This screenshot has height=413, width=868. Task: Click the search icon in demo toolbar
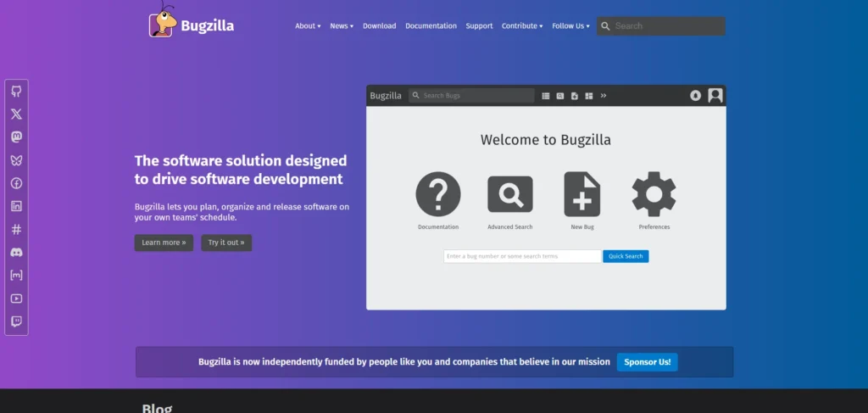(x=560, y=96)
